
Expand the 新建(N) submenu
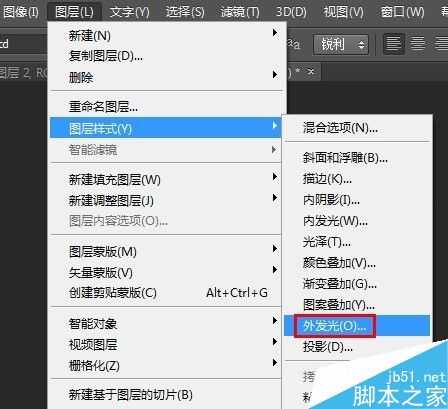click(x=167, y=35)
